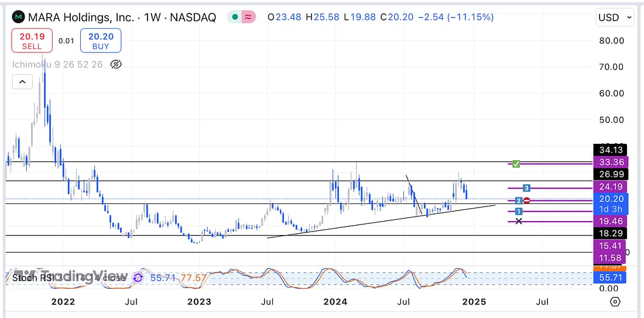644x318 pixels.
Task: Click the 33.36 purple price label
Action: point(610,162)
